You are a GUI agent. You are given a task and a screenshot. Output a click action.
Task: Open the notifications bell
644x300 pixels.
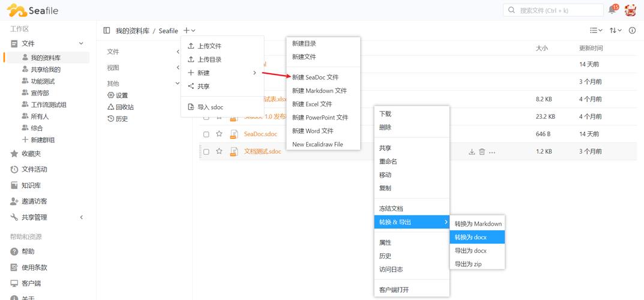(612, 10)
